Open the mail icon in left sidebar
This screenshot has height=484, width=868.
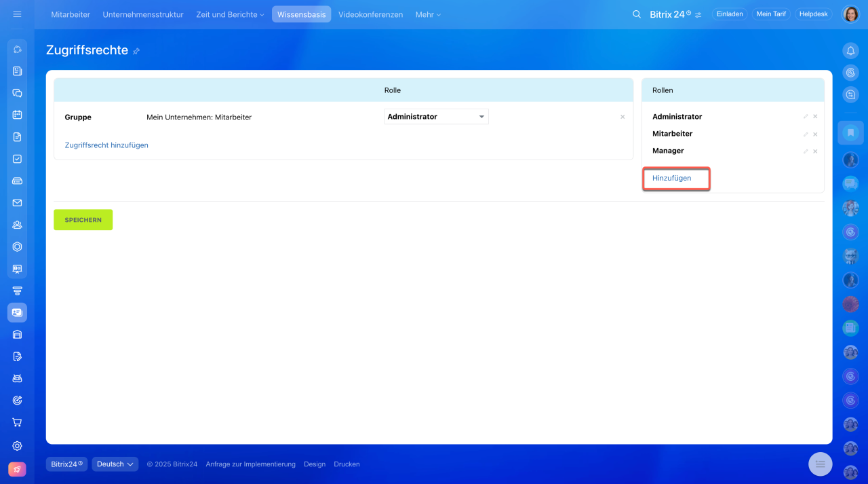click(x=18, y=202)
